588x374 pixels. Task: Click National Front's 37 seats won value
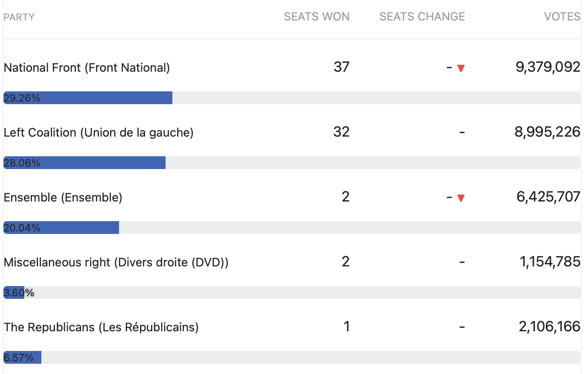coord(341,67)
